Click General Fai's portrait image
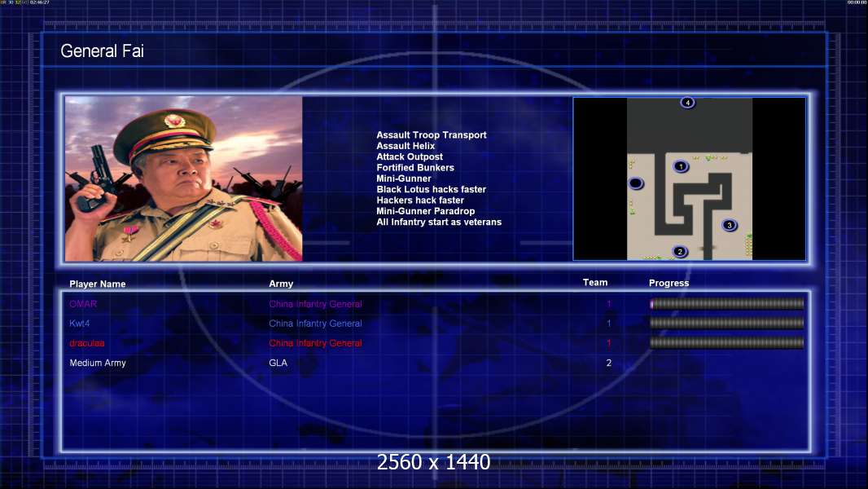This screenshot has width=868, height=489. coord(184,178)
